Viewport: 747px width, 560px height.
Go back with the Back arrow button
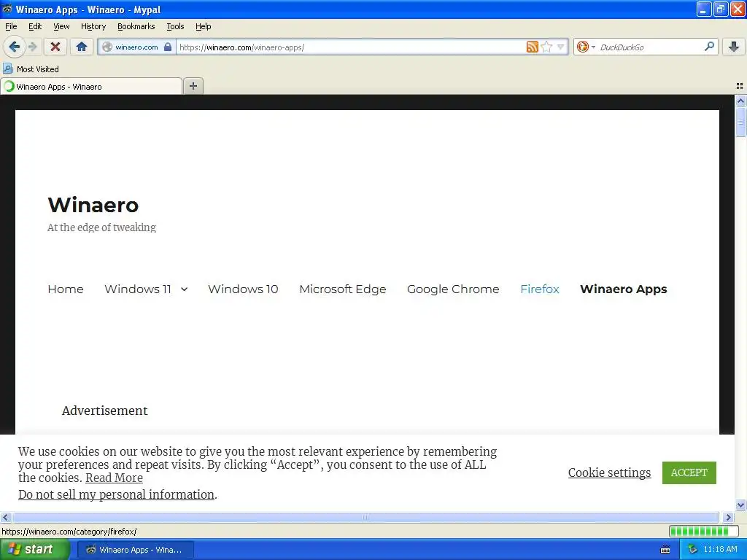pos(15,47)
